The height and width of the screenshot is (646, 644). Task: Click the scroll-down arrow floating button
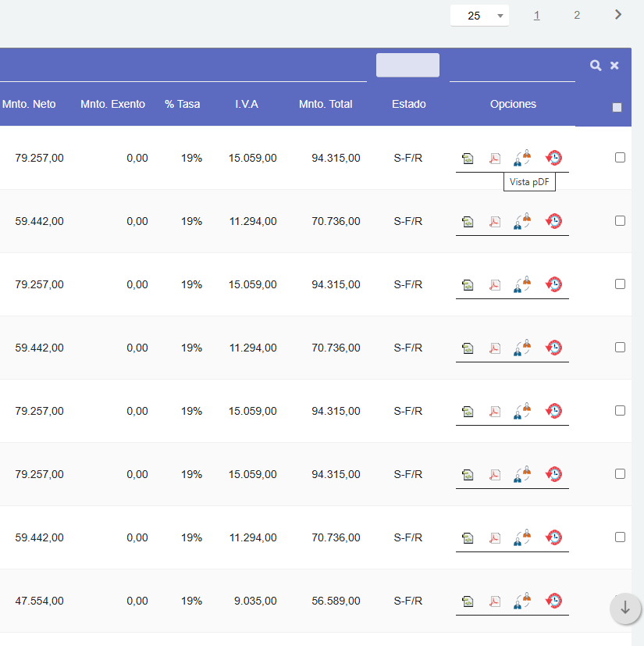(x=625, y=609)
